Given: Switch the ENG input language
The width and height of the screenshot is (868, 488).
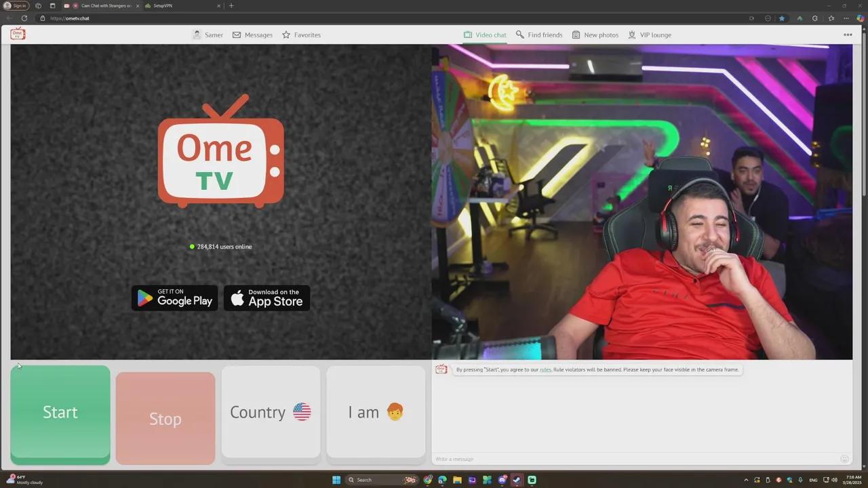Looking at the screenshot, I should pos(813,480).
